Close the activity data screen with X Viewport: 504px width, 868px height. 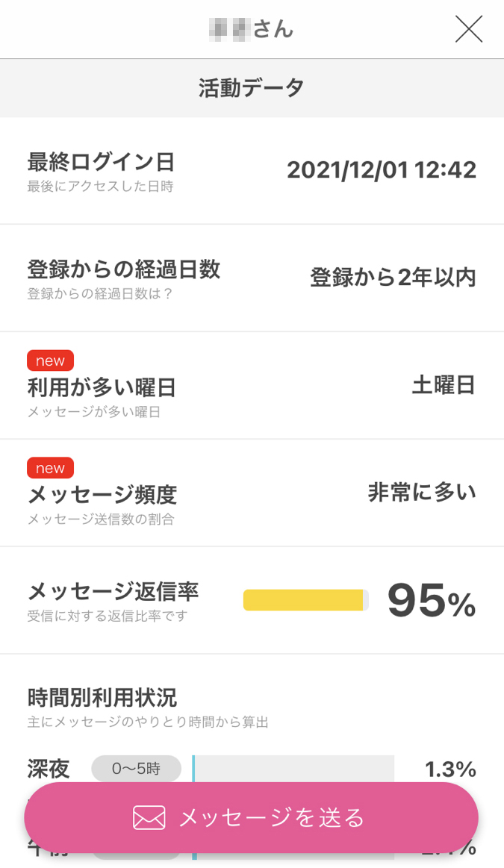pos(469,29)
